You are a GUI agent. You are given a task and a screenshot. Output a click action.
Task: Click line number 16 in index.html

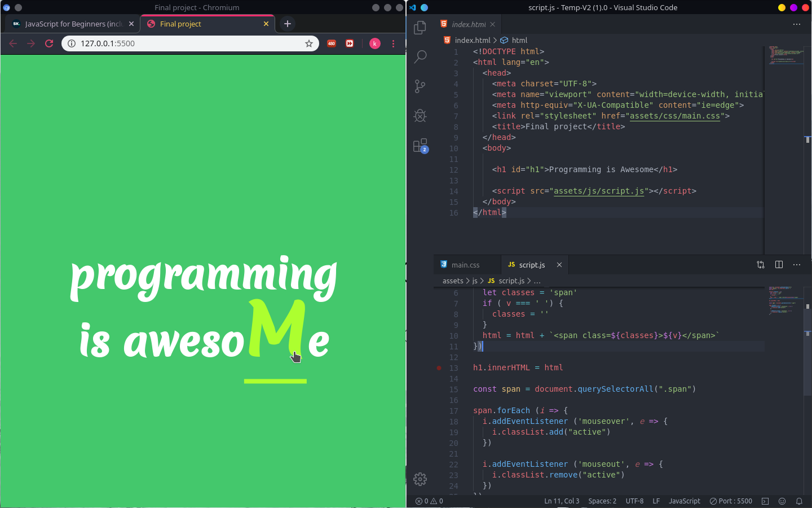[x=454, y=213]
